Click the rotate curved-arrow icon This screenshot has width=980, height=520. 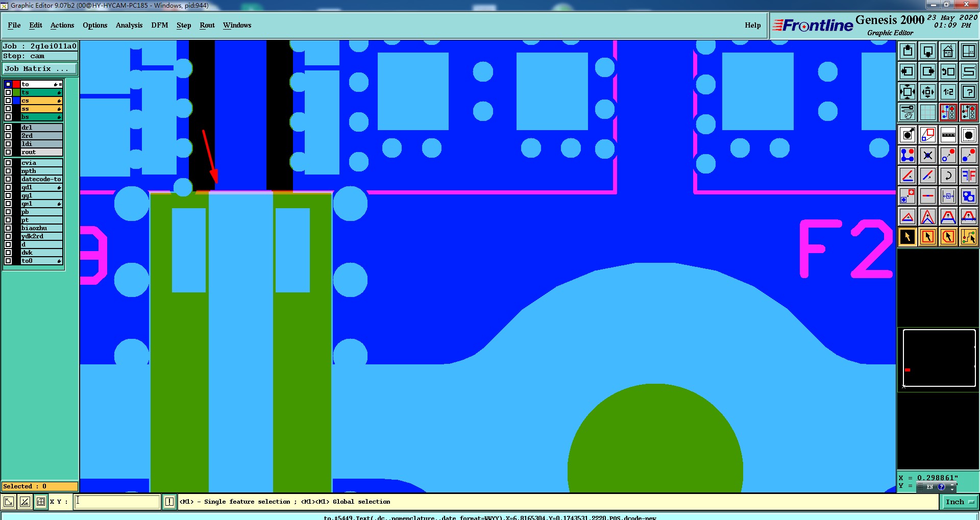coord(948,176)
